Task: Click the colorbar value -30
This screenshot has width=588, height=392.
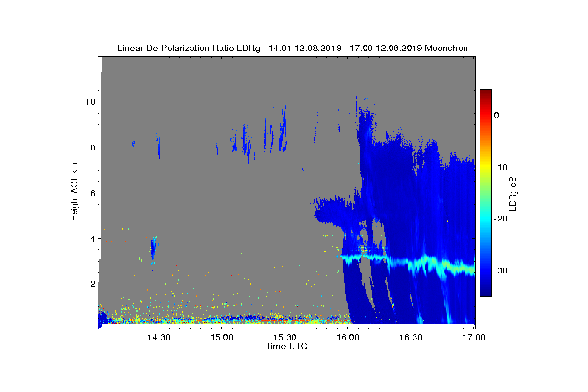Action: point(500,271)
